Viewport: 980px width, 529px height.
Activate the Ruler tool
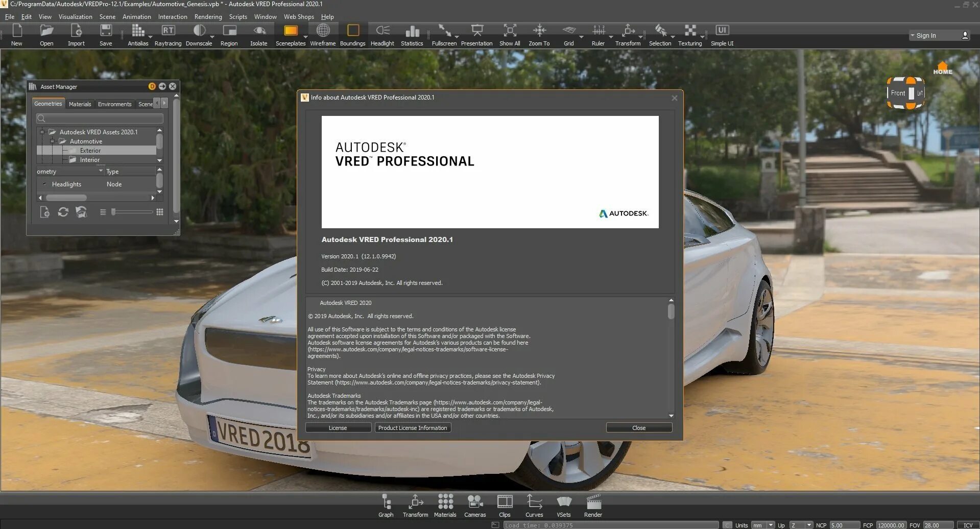point(599,35)
